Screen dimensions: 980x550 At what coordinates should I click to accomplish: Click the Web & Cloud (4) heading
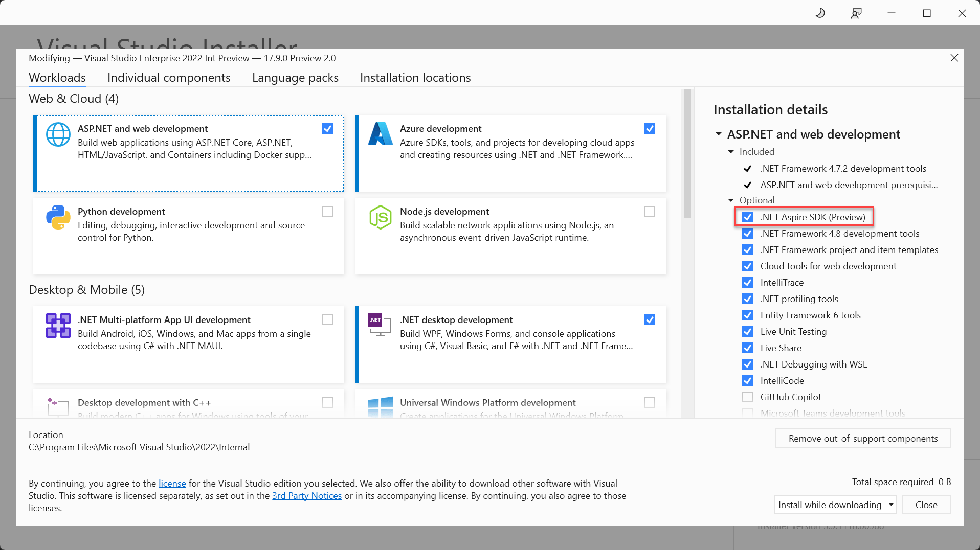point(74,99)
